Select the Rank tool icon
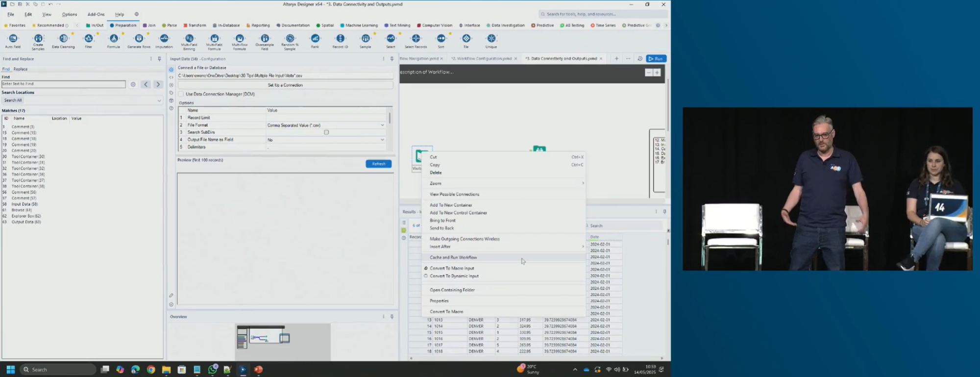The width and height of the screenshot is (980, 377). (x=315, y=39)
